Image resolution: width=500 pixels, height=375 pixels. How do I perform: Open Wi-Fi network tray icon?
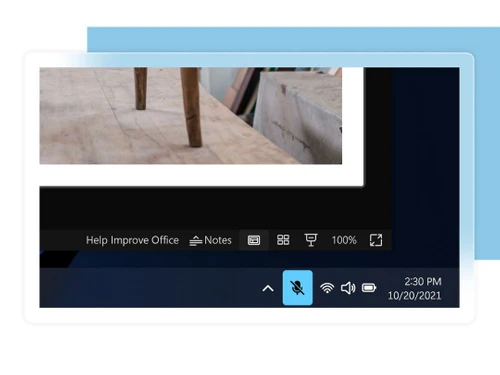pyautogui.click(x=327, y=288)
